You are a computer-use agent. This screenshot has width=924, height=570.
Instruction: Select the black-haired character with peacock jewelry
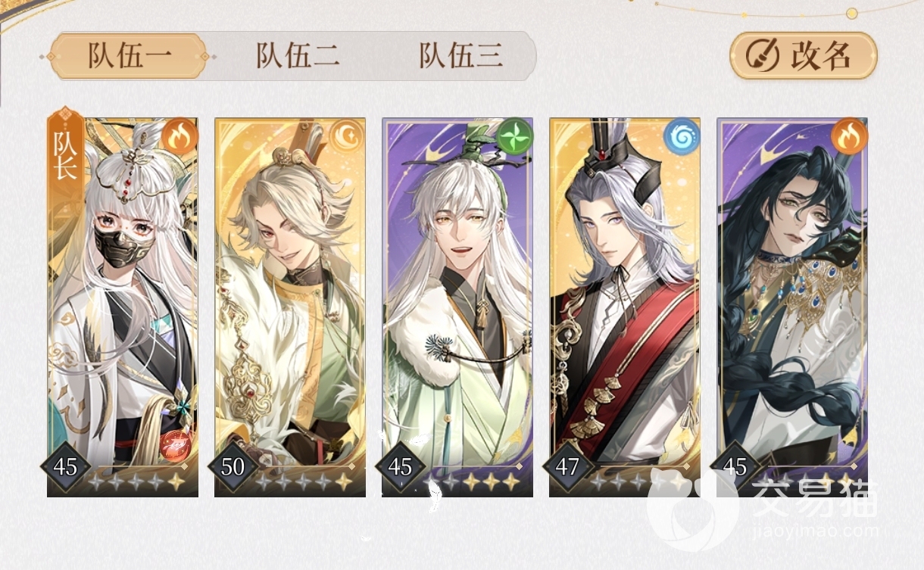click(x=792, y=307)
